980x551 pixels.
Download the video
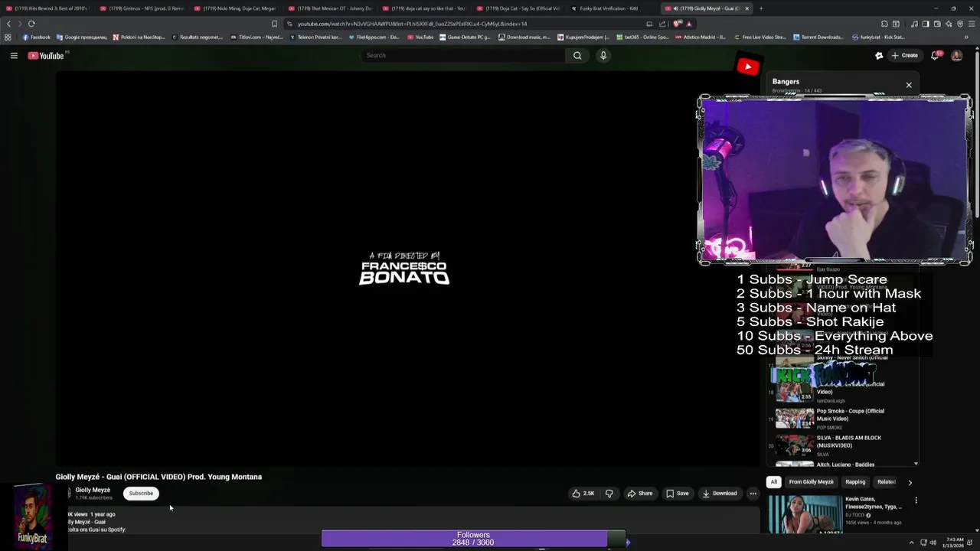720,494
